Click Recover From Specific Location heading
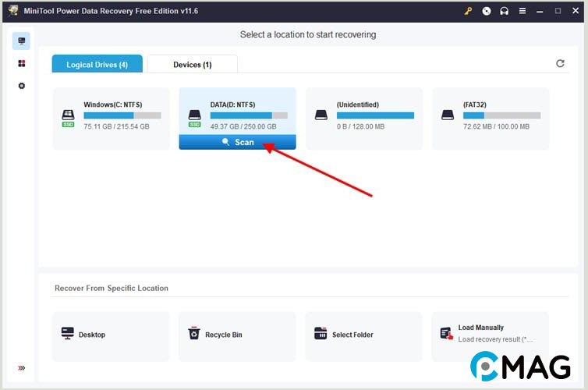 112,288
